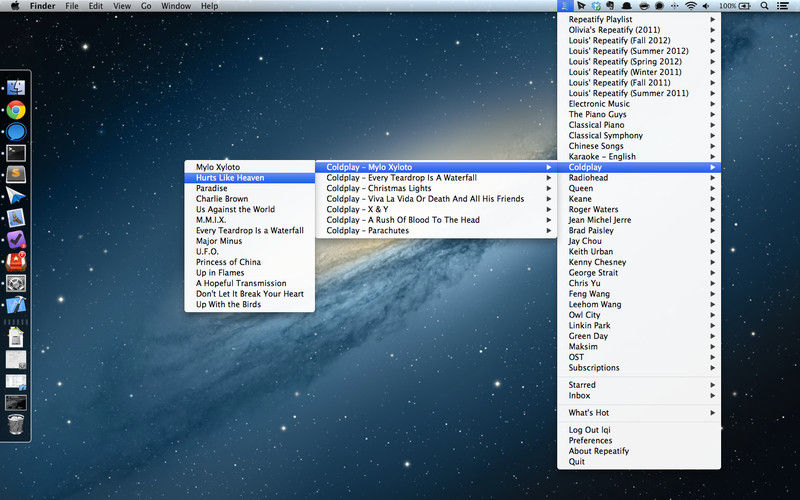Click the battery status indicator
This screenshot has width=800, height=500.
735,6
